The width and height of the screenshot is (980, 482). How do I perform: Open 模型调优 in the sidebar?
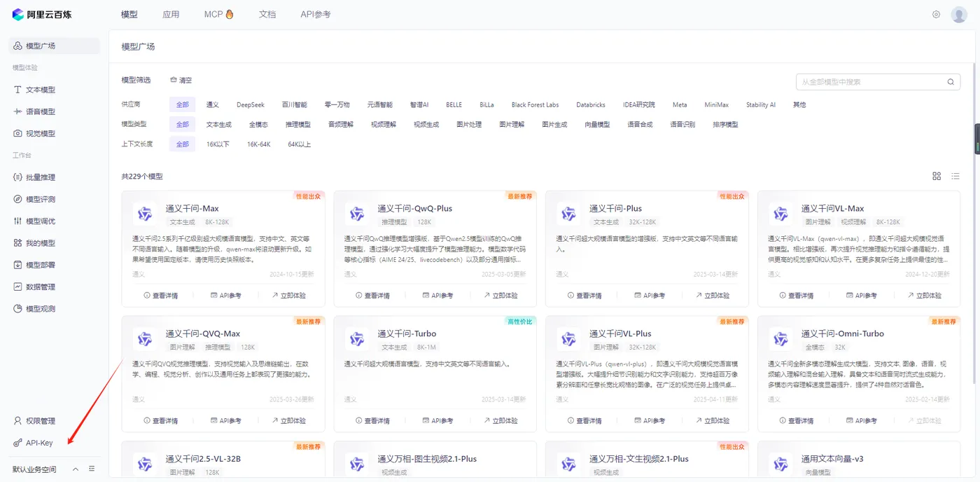[x=55, y=221]
